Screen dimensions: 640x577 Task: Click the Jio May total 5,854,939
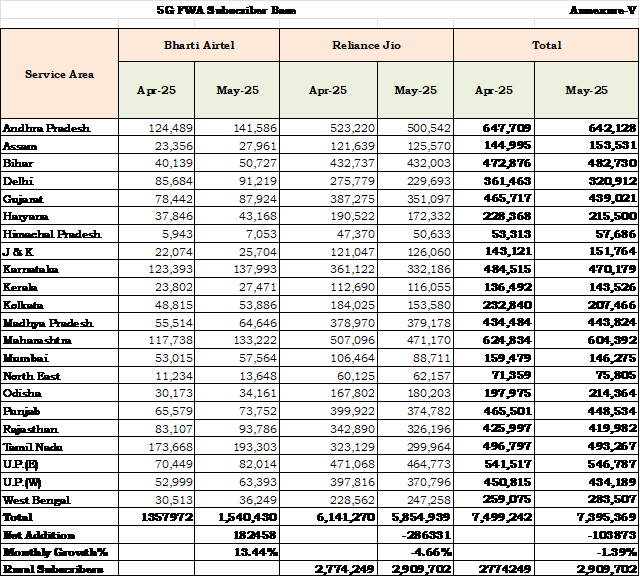[x=421, y=517]
